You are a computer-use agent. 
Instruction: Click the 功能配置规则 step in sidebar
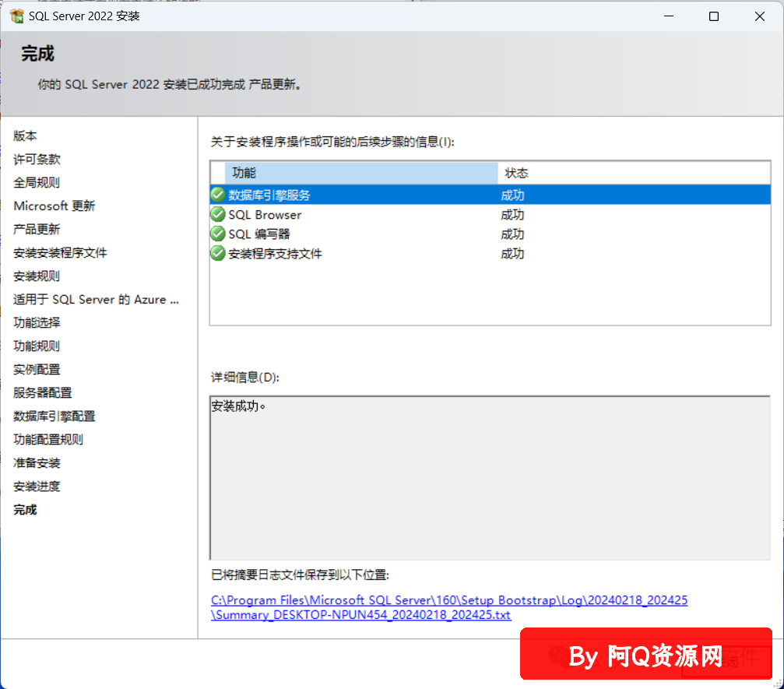[x=48, y=440]
